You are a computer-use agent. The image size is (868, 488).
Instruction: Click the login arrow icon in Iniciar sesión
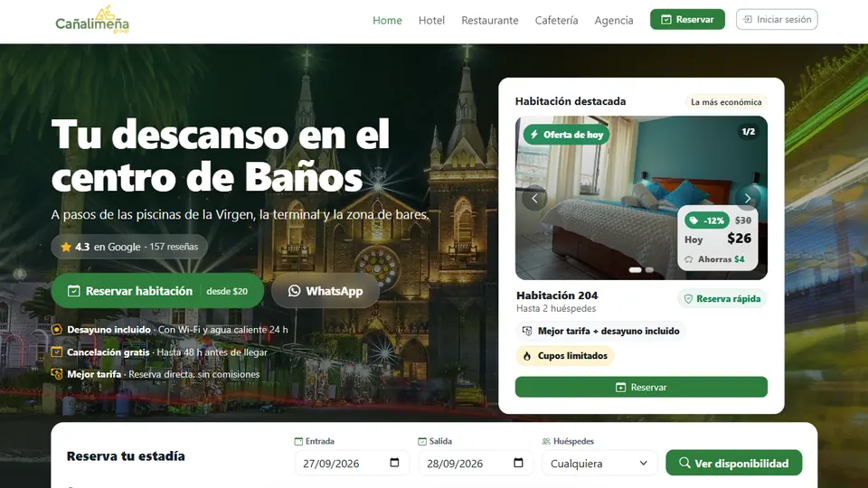click(748, 19)
